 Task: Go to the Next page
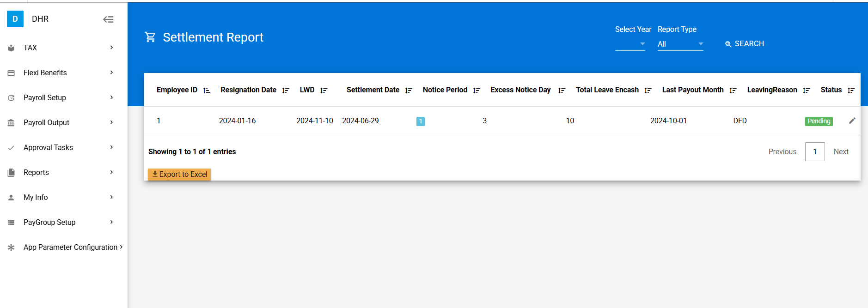coord(841,151)
